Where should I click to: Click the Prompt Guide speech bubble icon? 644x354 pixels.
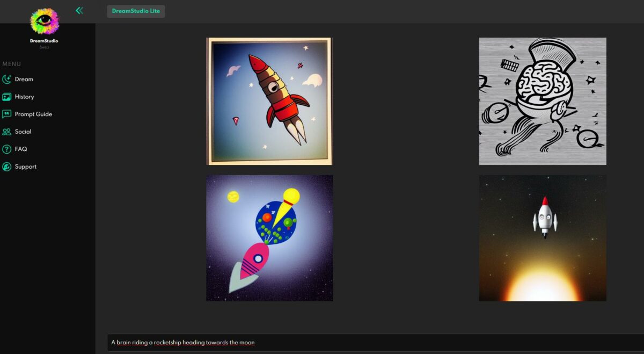pyautogui.click(x=6, y=114)
